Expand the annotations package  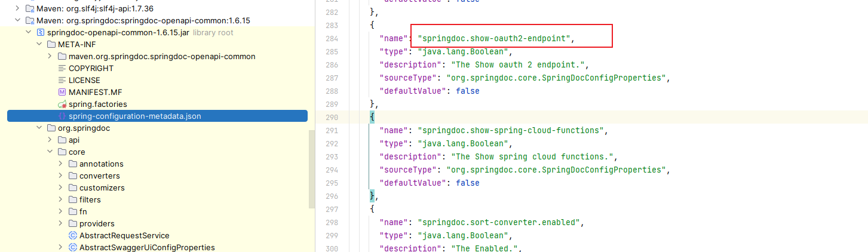(60, 164)
